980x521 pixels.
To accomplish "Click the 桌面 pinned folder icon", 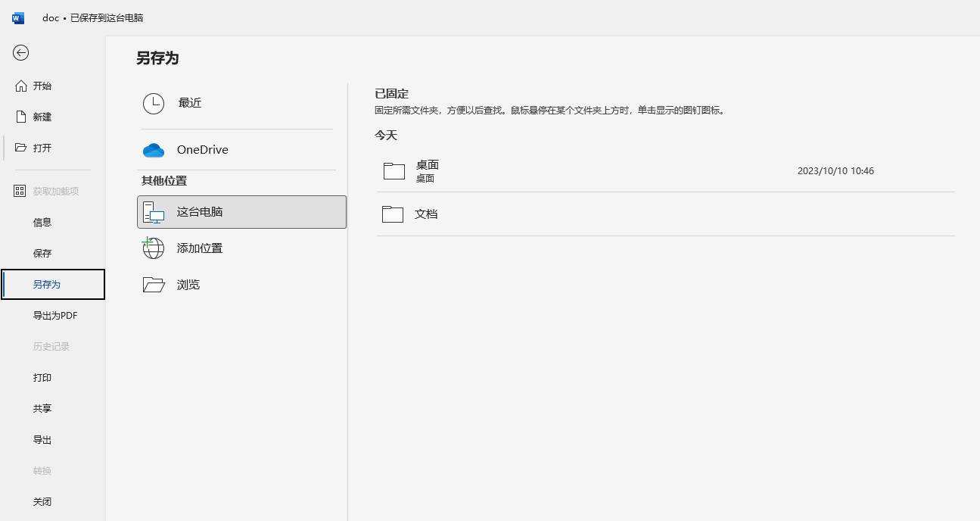I will (394, 170).
